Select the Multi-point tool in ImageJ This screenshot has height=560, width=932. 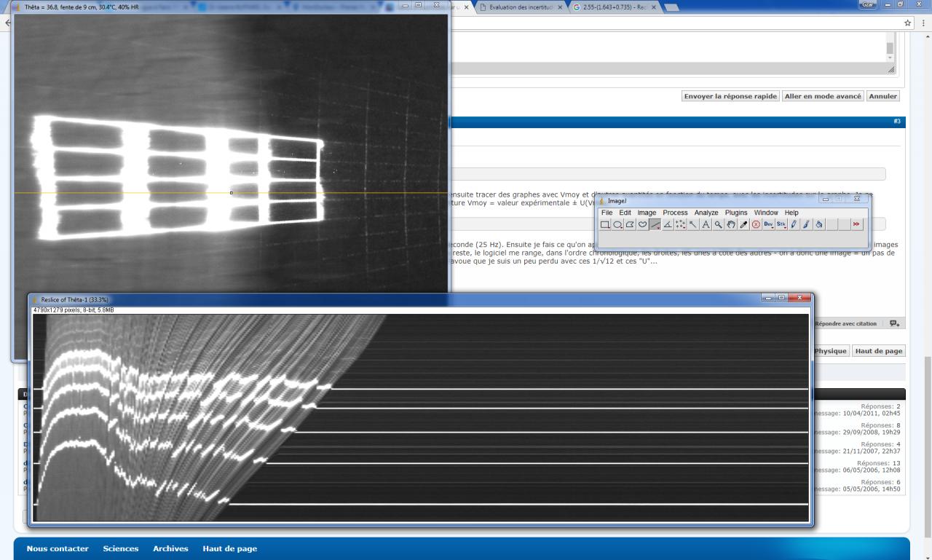680,225
